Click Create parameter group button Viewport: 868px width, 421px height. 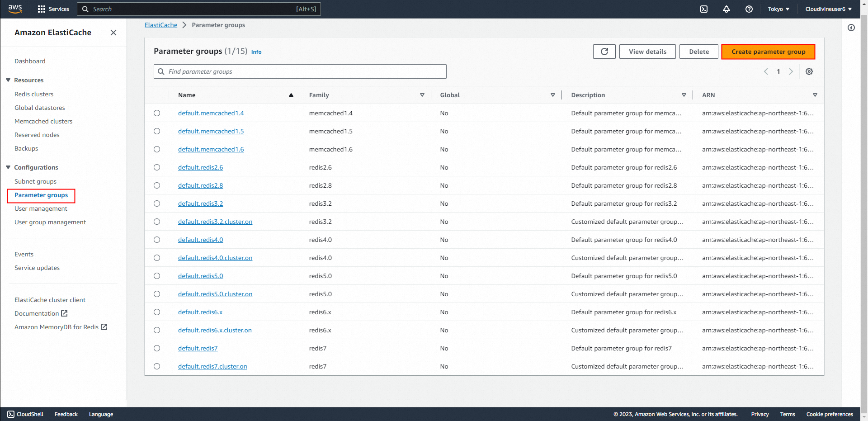coord(768,52)
